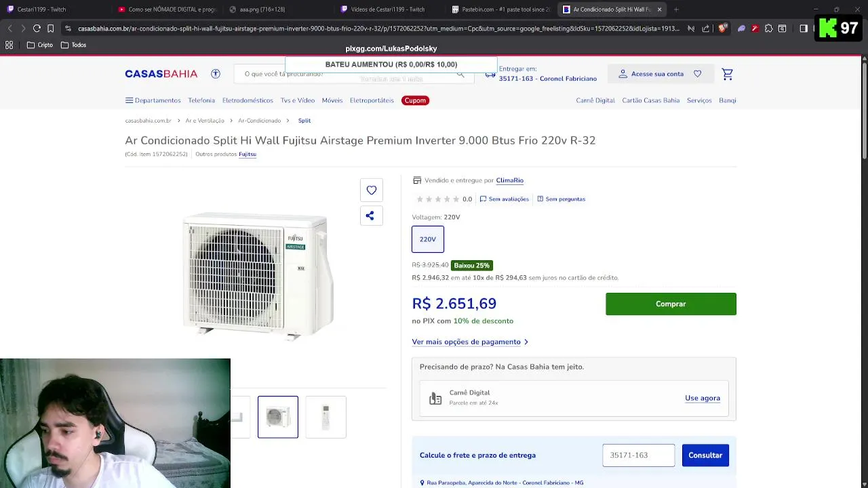Image resolution: width=868 pixels, height=488 pixels.
Task: Open the ClimaRio seller link
Action: pyautogui.click(x=509, y=180)
